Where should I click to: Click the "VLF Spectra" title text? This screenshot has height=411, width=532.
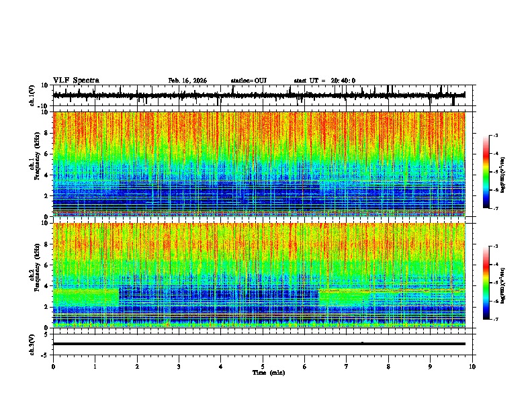(x=76, y=81)
